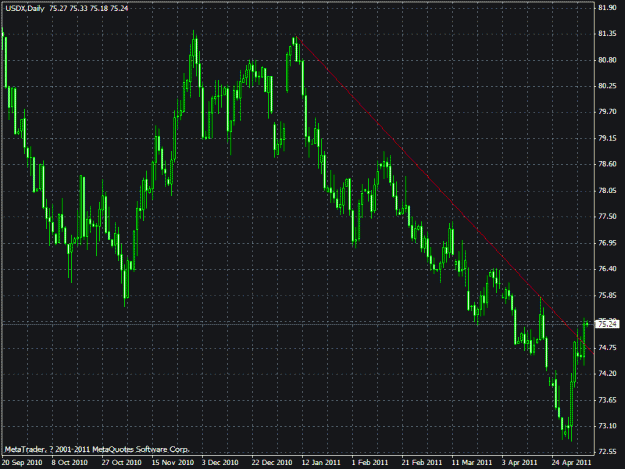The image size is (625, 469).
Task: Click the 76.95 price scale label
Action: pos(607,243)
